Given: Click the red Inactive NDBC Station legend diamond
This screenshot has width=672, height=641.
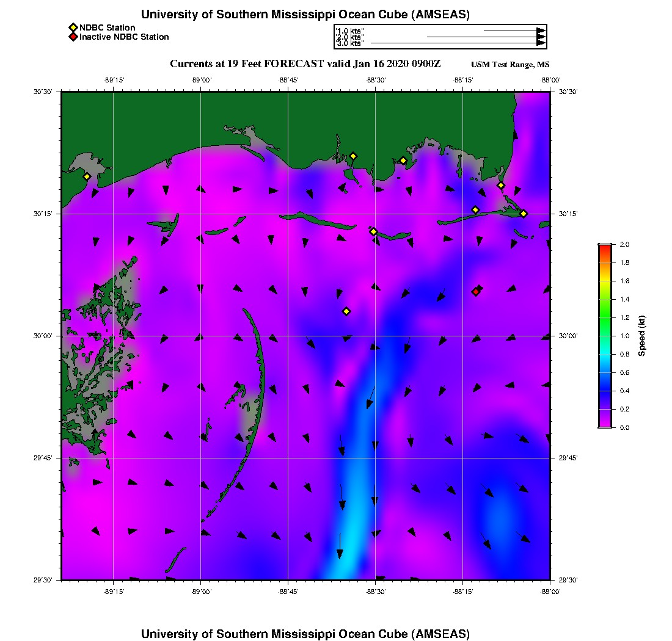Looking at the screenshot, I should click(73, 37).
